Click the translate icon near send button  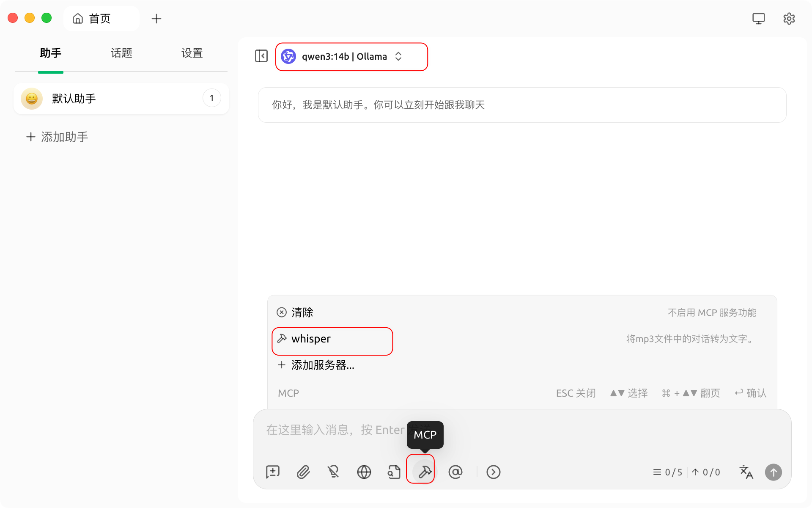coord(746,472)
